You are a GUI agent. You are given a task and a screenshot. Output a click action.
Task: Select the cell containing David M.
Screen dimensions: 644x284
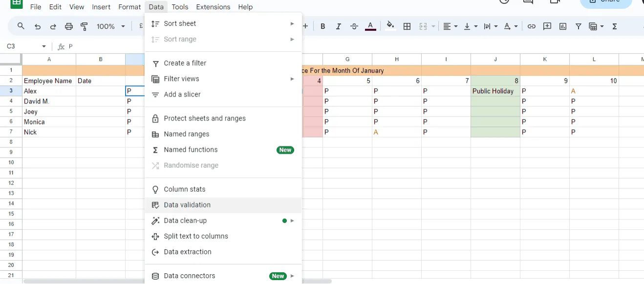49,101
